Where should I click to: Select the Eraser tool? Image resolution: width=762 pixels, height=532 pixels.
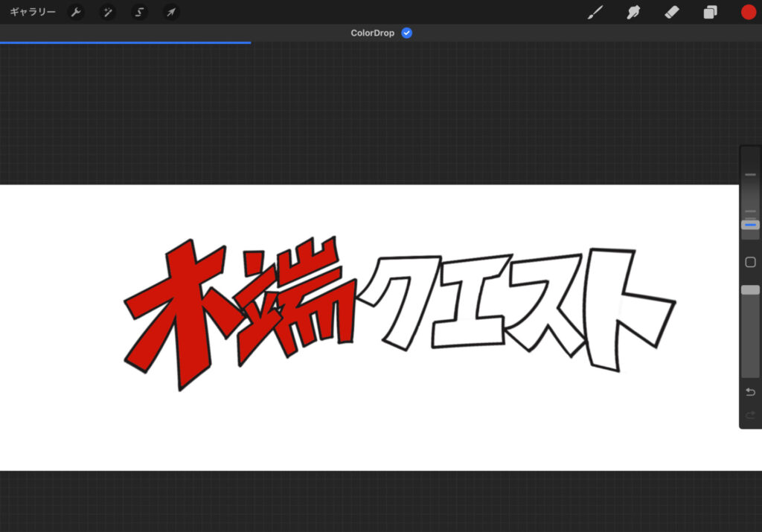[x=672, y=12]
